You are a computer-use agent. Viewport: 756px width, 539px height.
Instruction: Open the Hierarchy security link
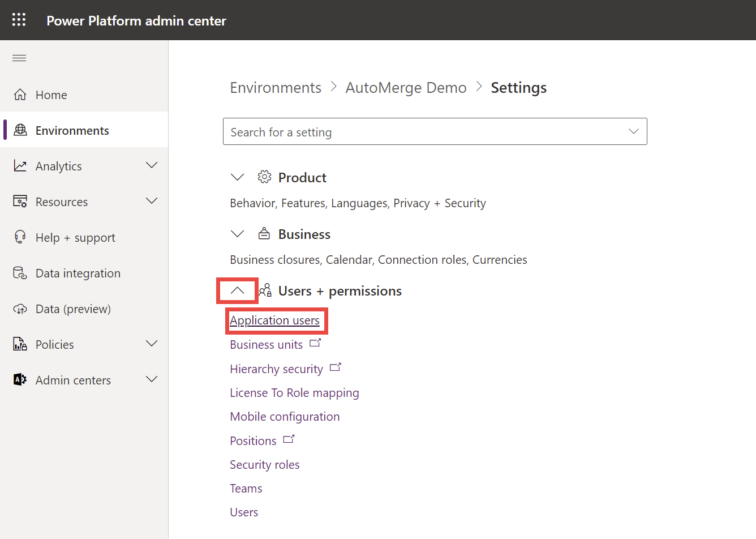pos(276,369)
